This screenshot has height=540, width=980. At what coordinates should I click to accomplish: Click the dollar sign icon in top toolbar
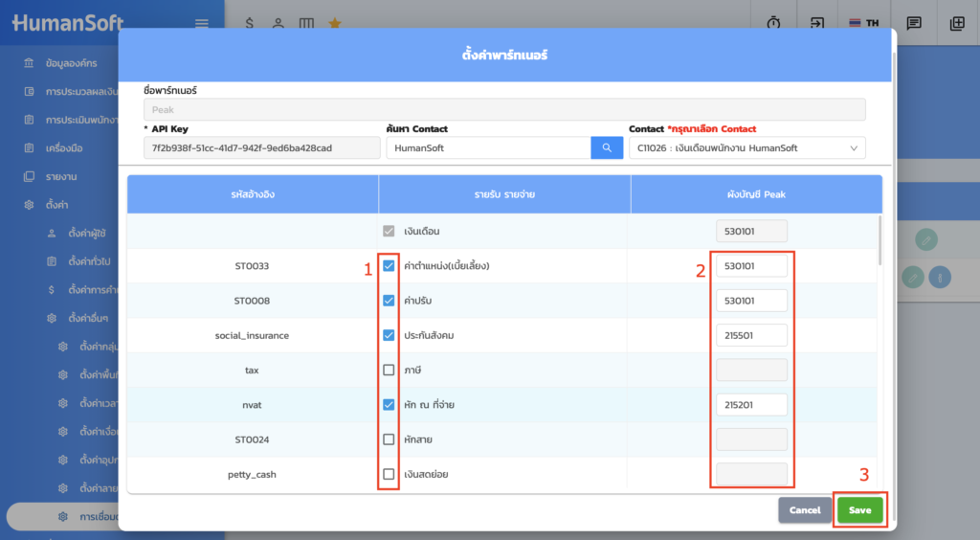point(249,24)
